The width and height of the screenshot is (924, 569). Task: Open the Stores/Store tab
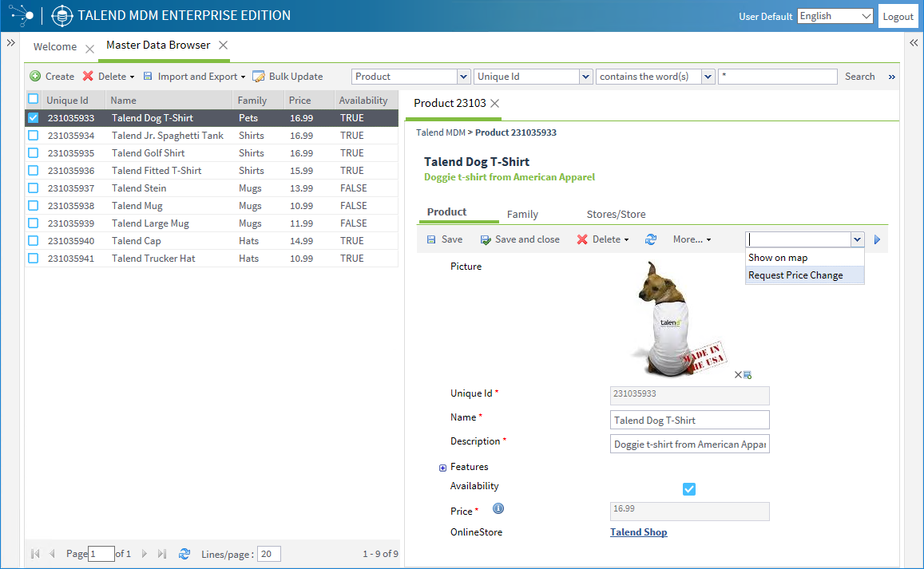616,215
